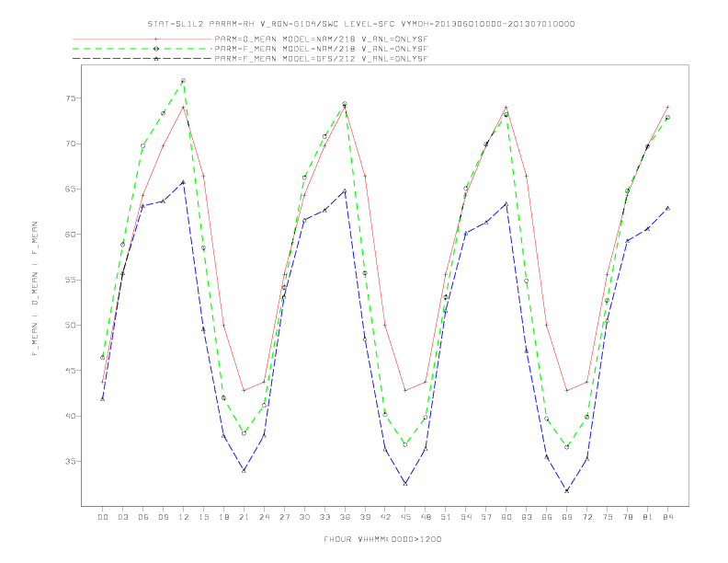
Task: Click y-axis tick label 65
Action: (71, 190)
